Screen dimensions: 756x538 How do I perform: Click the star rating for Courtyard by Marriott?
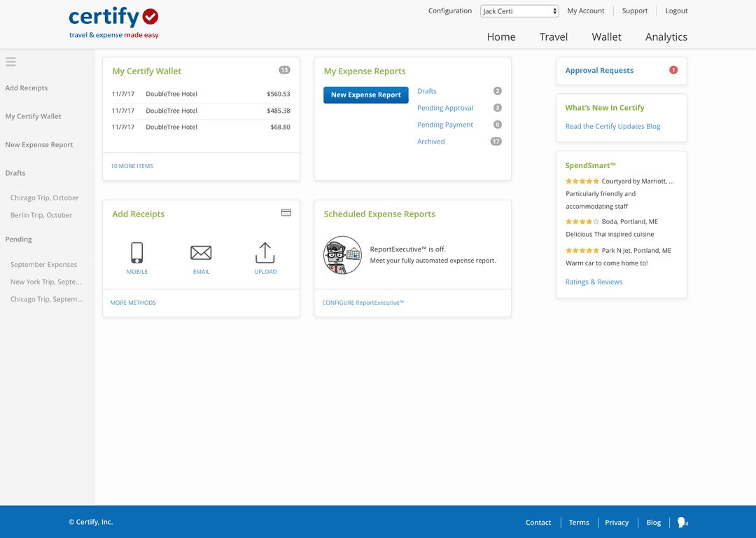[x=582, y=181]
